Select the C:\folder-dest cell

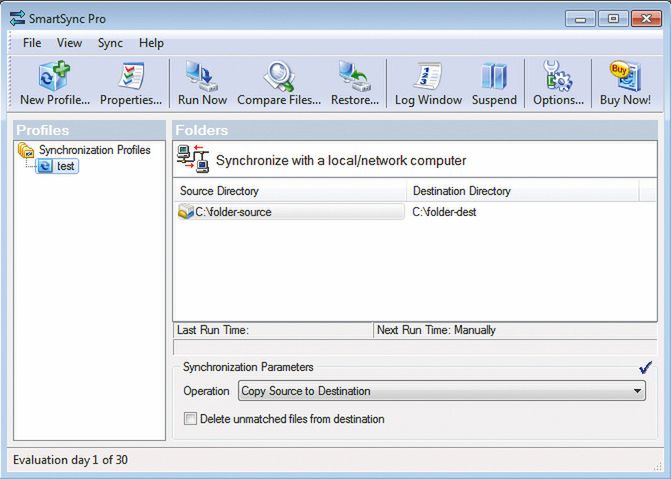coord(444,212)
